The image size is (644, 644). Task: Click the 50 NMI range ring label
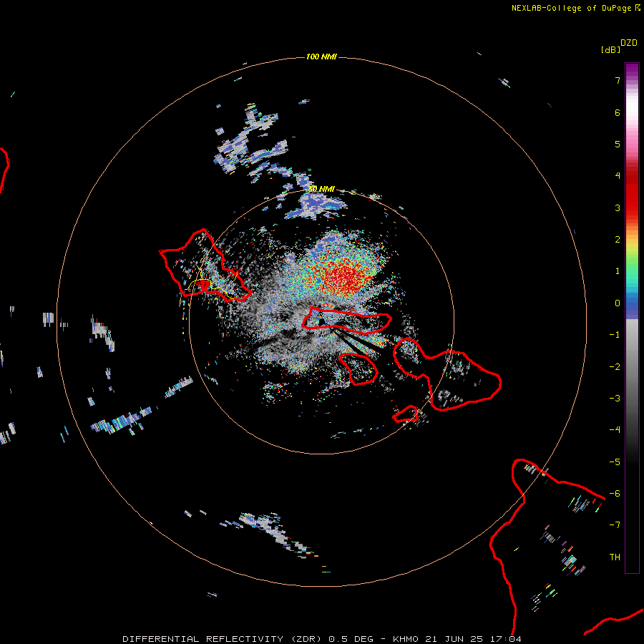pos(321,189)
